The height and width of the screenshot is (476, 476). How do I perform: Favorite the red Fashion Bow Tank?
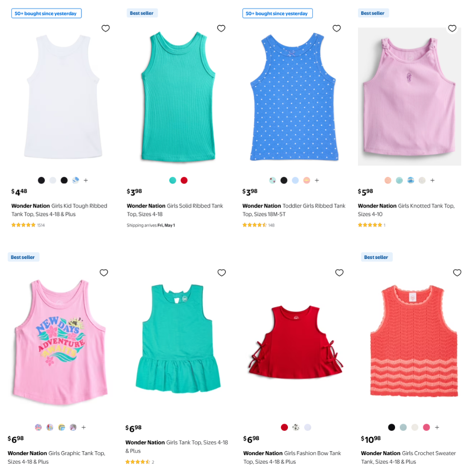click(339, 273)
